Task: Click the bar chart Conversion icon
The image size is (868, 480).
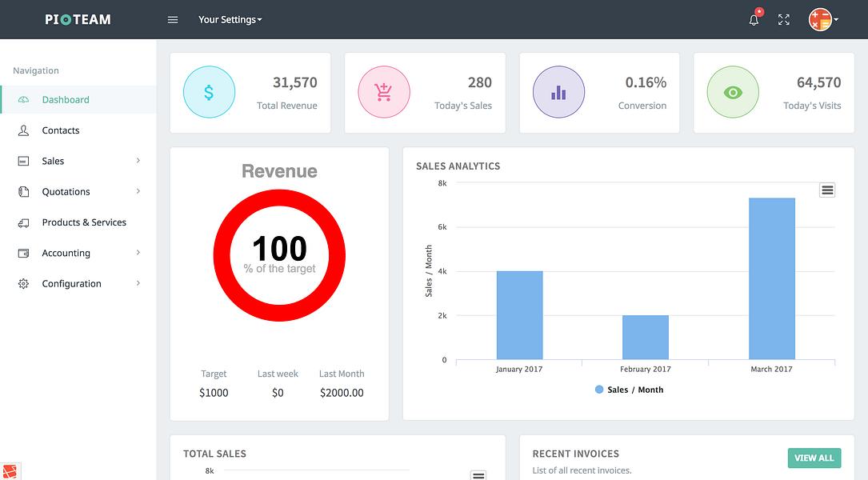Action: point(558,92)
